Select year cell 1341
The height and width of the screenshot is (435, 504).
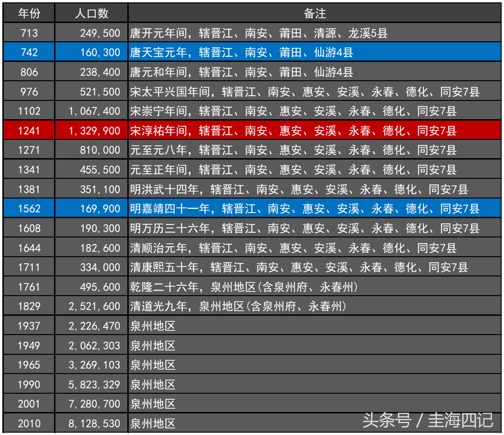tap(29, 169)
